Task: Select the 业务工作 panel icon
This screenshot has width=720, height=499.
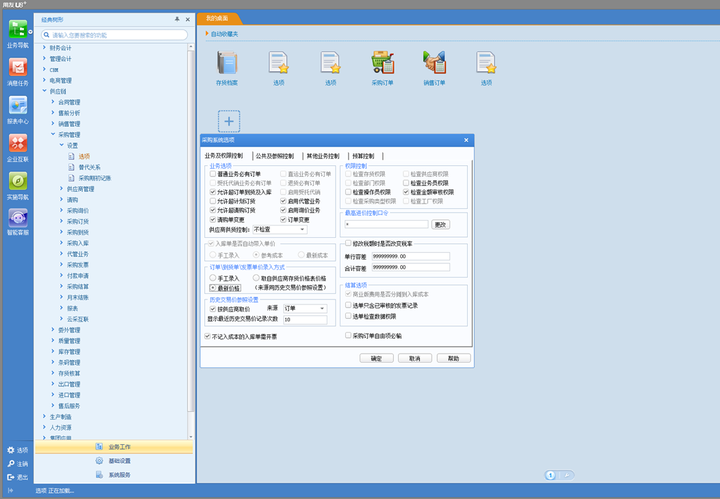Action: 99,447
